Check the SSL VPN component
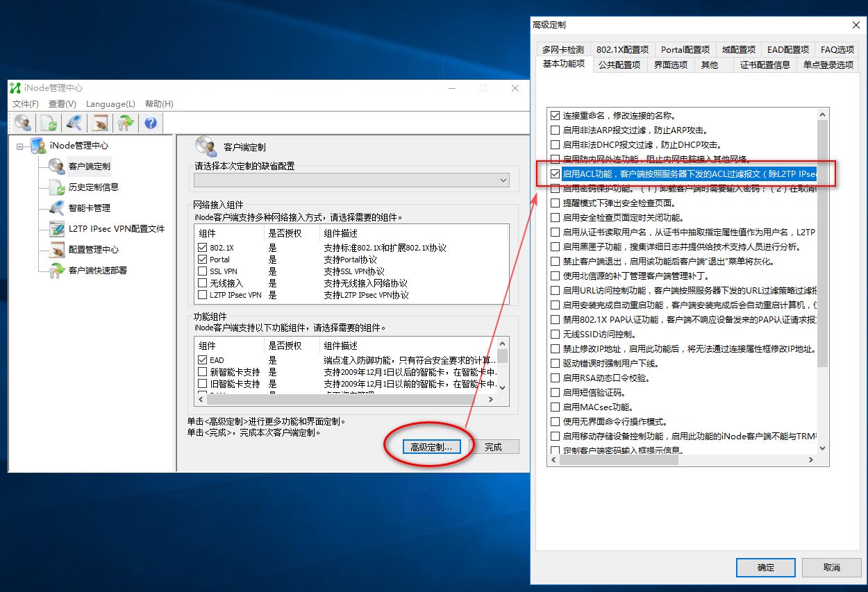 point(202,271)
